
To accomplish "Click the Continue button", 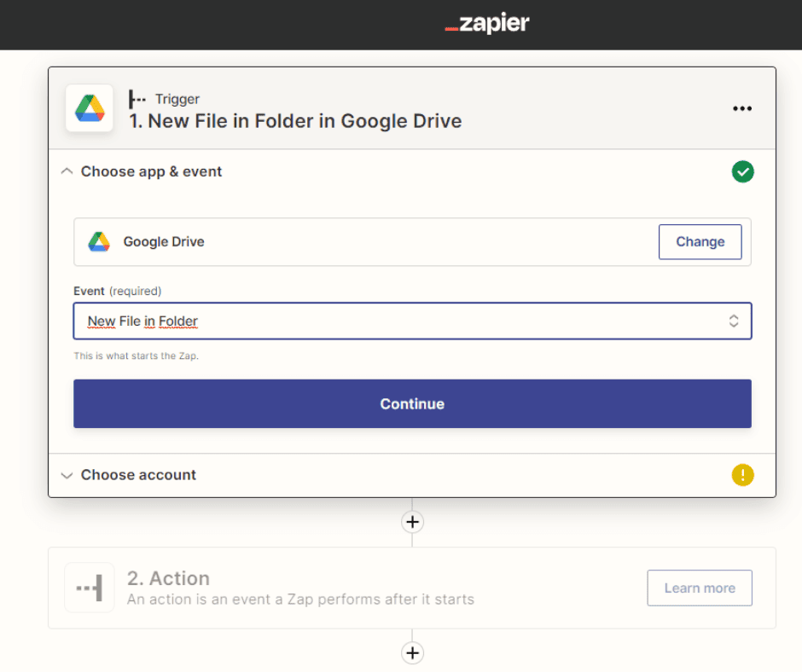I will (412, 403).
